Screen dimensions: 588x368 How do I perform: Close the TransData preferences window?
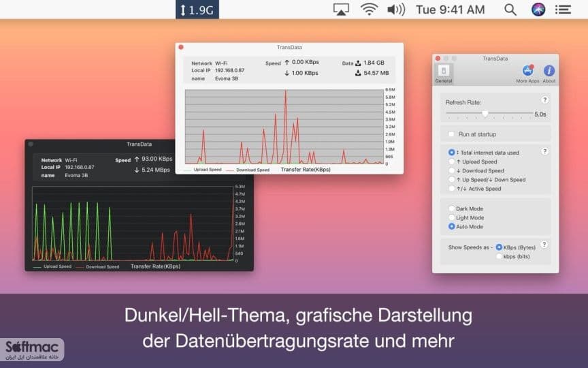click(x=438, y=58)
